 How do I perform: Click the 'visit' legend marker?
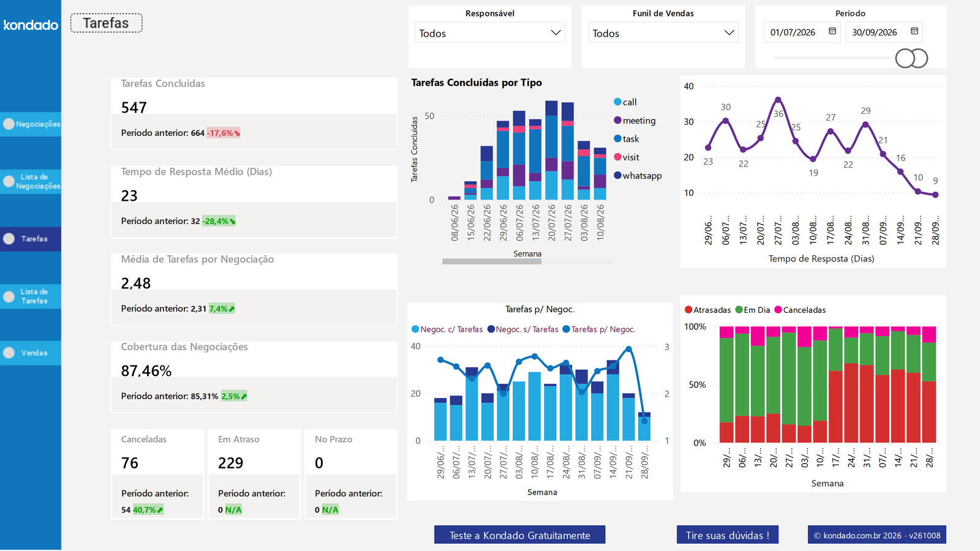(618, 157)
